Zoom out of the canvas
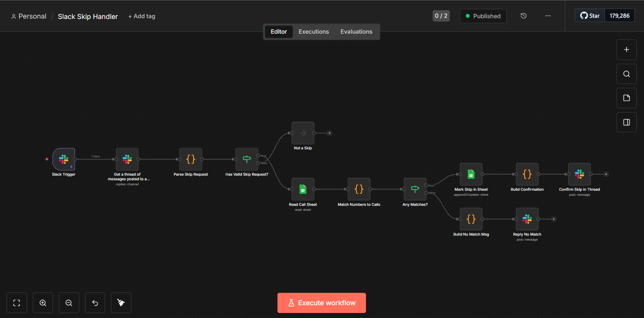The width and height of the screenshot is (644, 318). tap(69, 303)
